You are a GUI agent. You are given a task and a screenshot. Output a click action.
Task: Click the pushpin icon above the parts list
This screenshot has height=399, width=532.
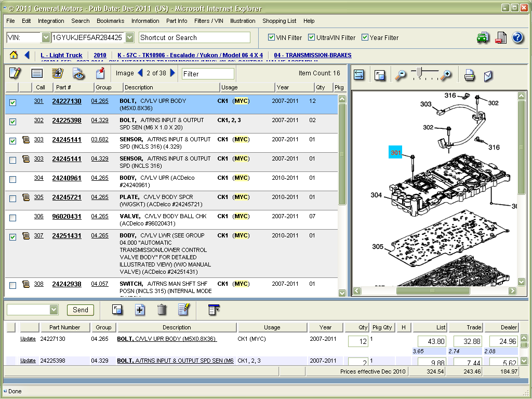point(100,73)
